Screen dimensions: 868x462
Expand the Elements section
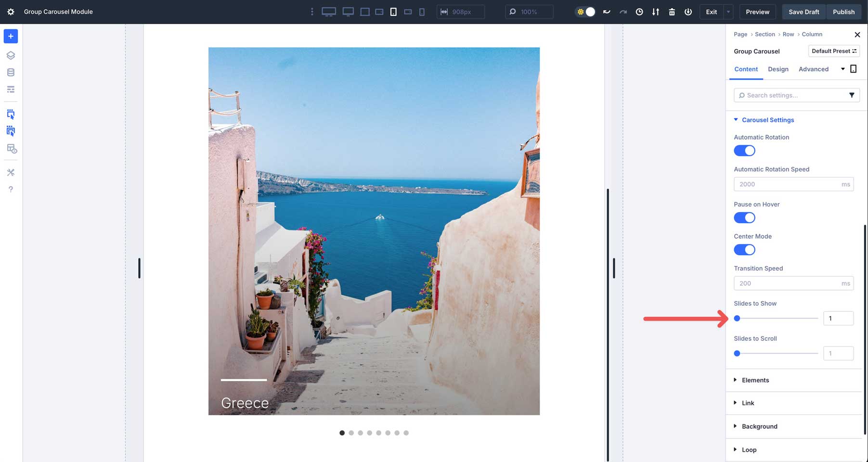754,380
